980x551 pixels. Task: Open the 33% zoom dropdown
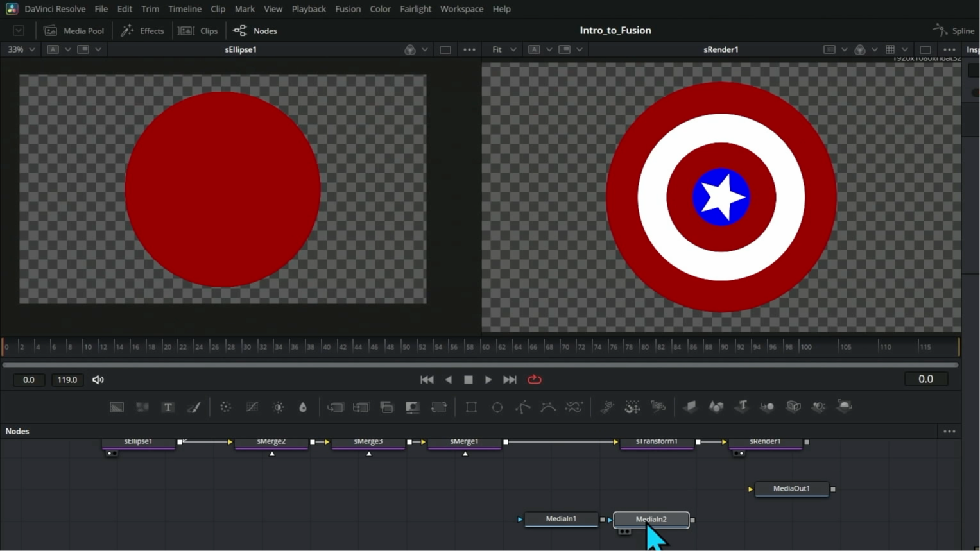pos(21,49)
